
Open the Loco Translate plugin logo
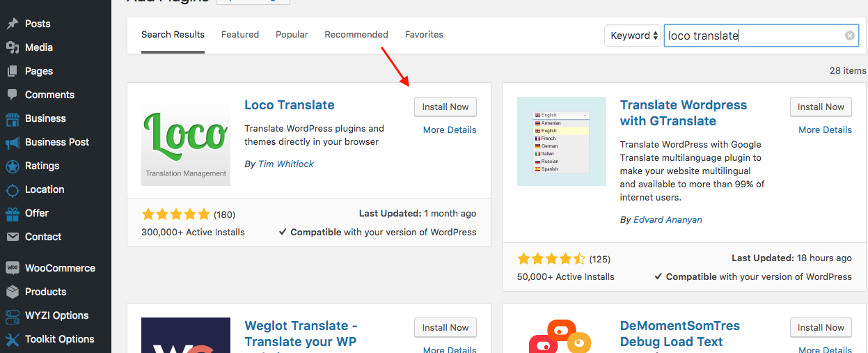click(186, 141)
